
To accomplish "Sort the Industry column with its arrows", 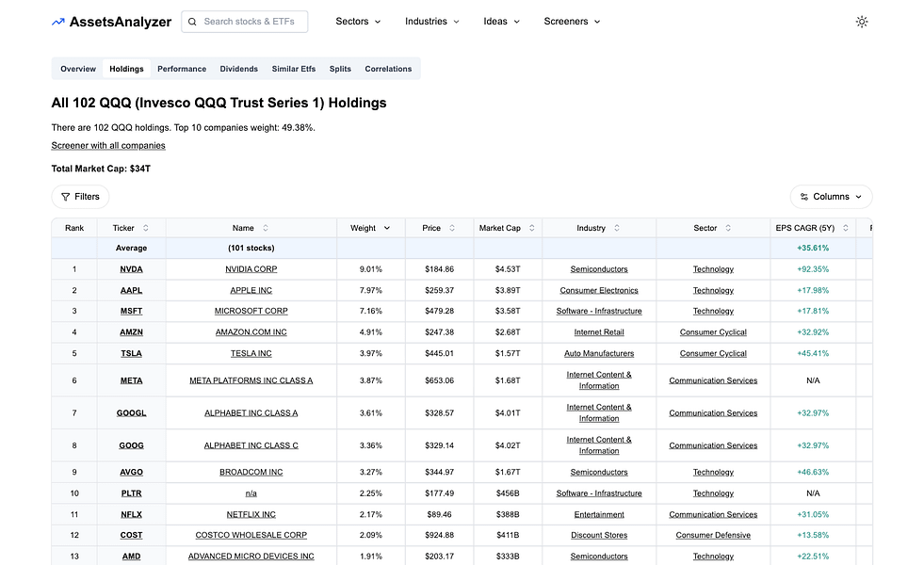I will pyautogui.click(x=618, y=228).
